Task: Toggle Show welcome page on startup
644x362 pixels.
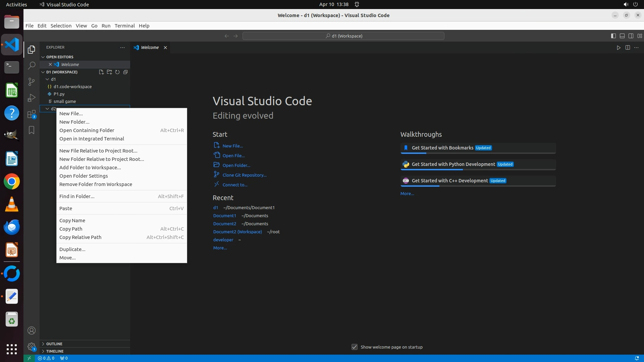Action: 355,347
